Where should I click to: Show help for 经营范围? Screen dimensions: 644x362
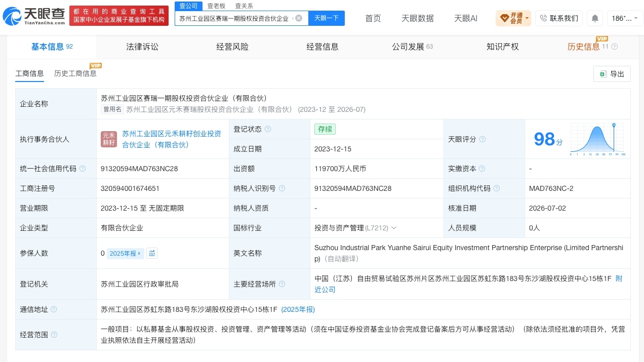pos(54,335)
